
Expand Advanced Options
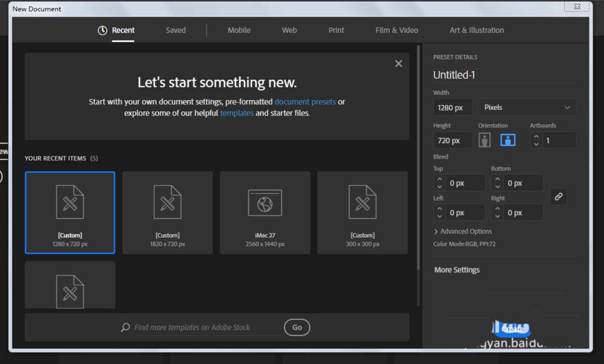point(463,231)
